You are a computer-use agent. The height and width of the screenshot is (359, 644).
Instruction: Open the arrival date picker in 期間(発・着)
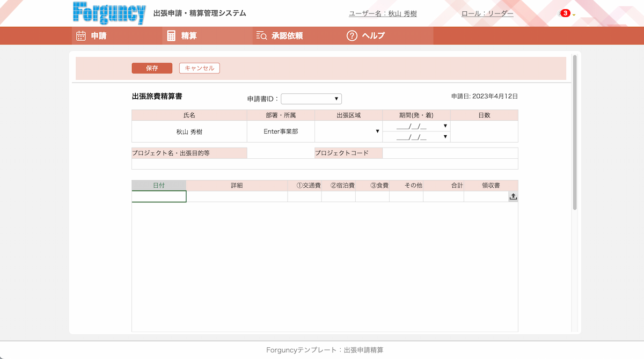coord(445,136)
